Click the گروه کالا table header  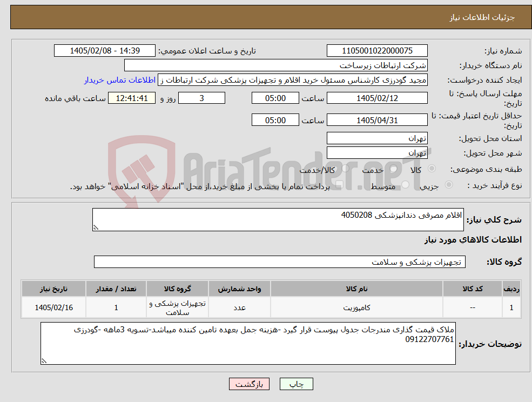[178, 289]
